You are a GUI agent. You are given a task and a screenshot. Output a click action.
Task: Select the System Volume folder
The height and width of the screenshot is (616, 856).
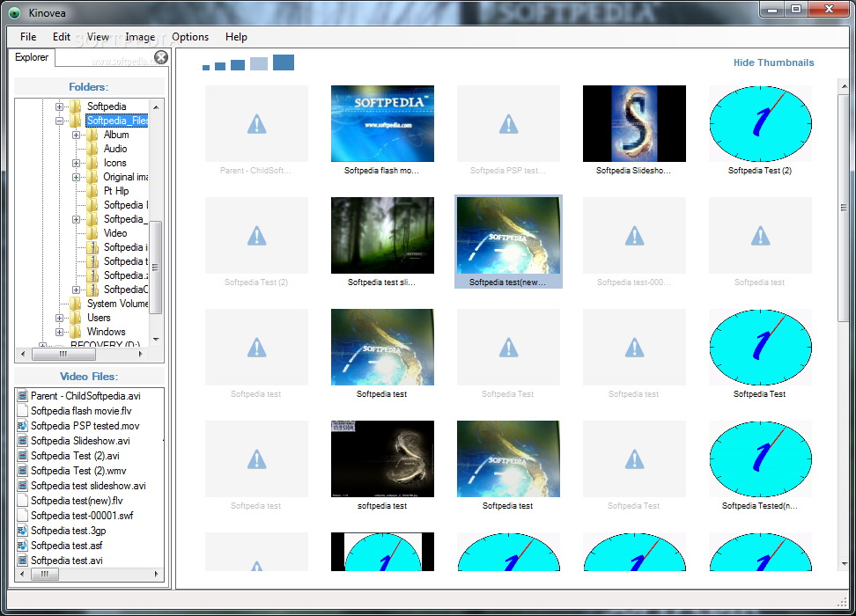(117, 304)
